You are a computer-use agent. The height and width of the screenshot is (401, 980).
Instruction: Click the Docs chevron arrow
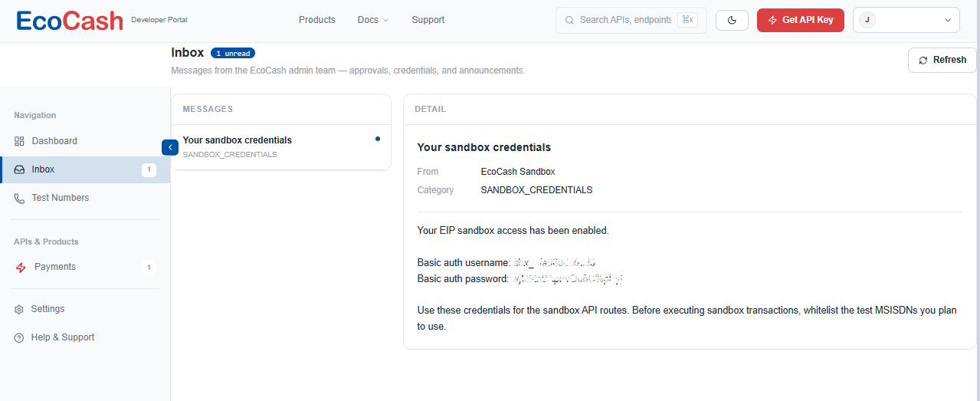click(385, 20)
